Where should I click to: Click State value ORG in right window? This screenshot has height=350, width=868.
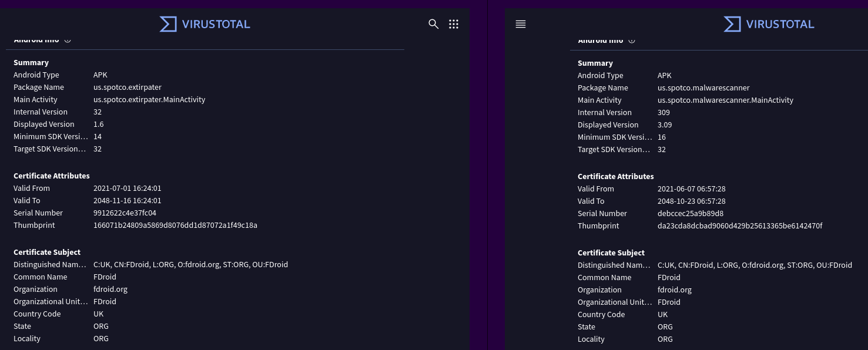(665, 327)
